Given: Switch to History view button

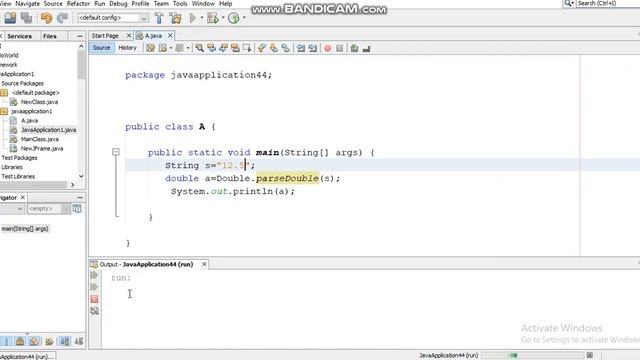Looking at the screenshot, I should click(127, 48).
